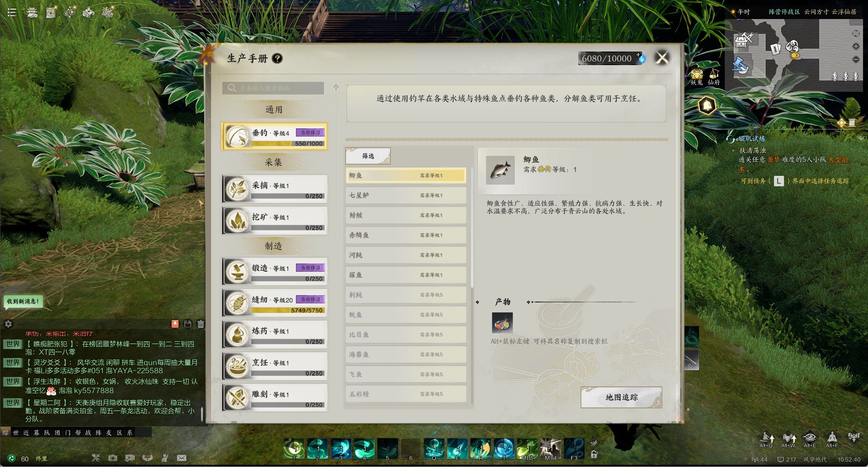Click the trash icon above chat
Viewport: 868px width, 467px height.
click(x=201, y=324)
